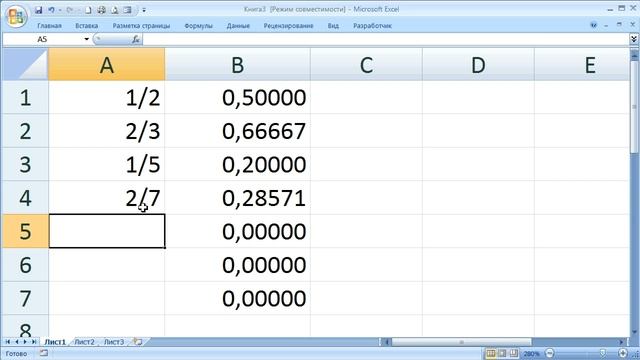
Task: Select column D header
Action: tap(478, 64)
